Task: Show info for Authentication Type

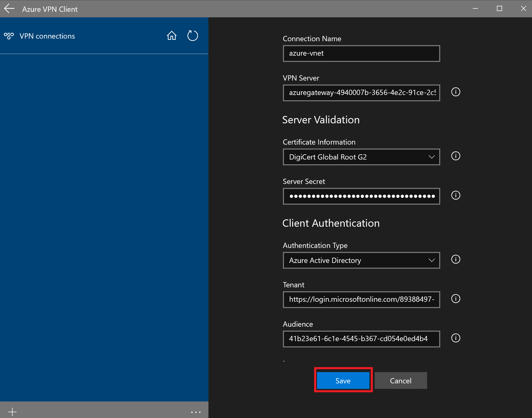Action: [x=456, y=259]
